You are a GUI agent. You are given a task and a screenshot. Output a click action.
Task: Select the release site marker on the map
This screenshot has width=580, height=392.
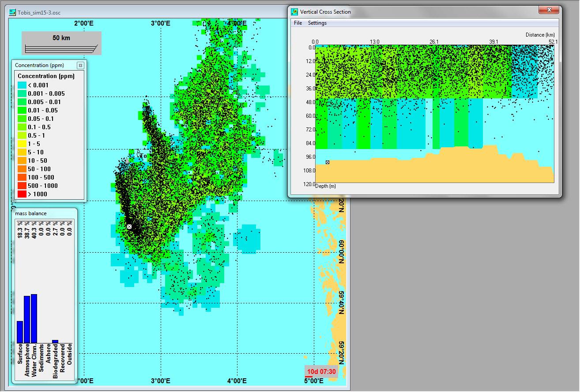pyautogui.click(x=129, y=226)
